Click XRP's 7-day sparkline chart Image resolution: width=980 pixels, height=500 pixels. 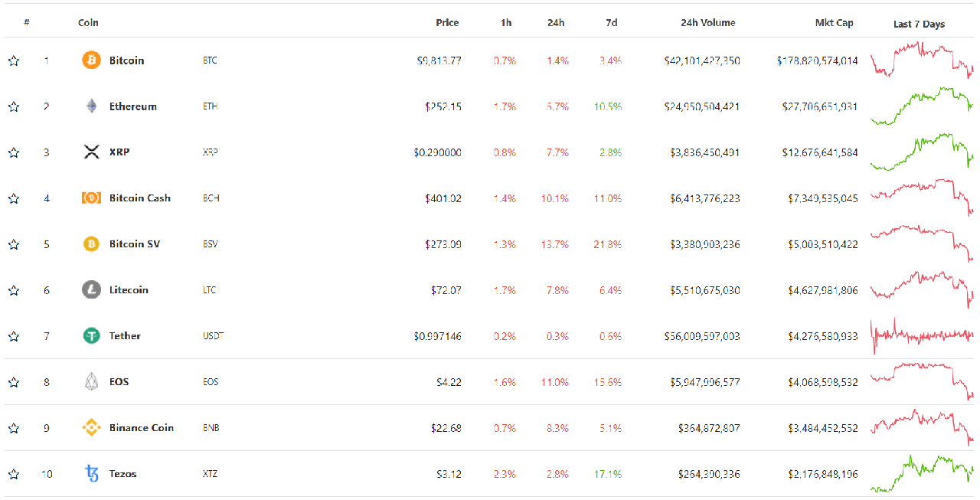922,152
